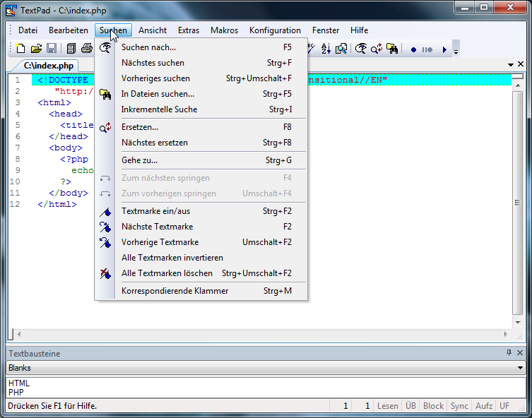Close the Textbausteine panel
This screenshot has width=532, height=418.
click(x=520, y=352)
